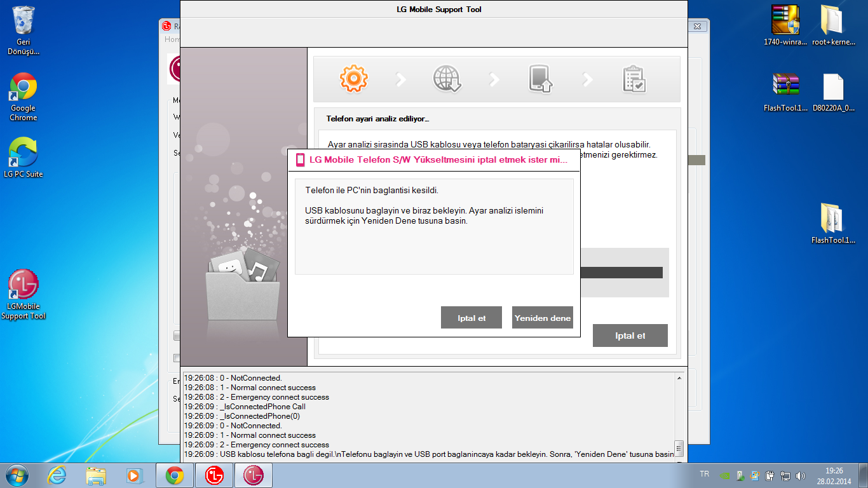Viewport: 868px width, 488px height.
Task: Switch to first LG taskbar window
Action: pos(214,475)
